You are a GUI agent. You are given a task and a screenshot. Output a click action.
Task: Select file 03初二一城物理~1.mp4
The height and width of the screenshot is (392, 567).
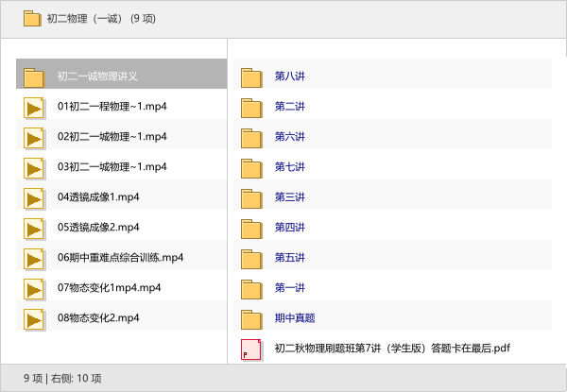112,167
